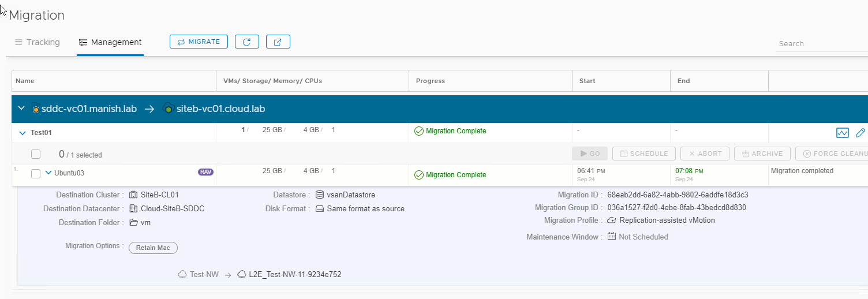This screenshot has width=868, height=299.
Task: Click the source site sddc-vc01.manish.lab icon
Action: click(x=36, y=109)
